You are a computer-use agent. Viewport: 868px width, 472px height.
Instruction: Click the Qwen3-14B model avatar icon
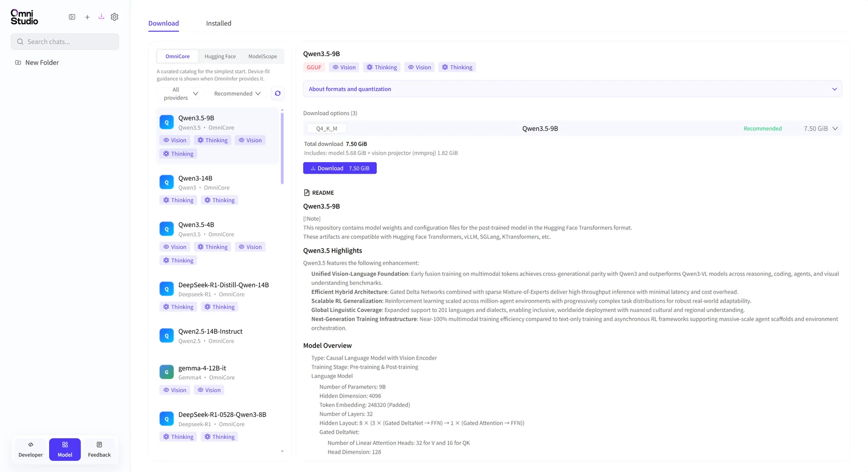coord(167,182)
